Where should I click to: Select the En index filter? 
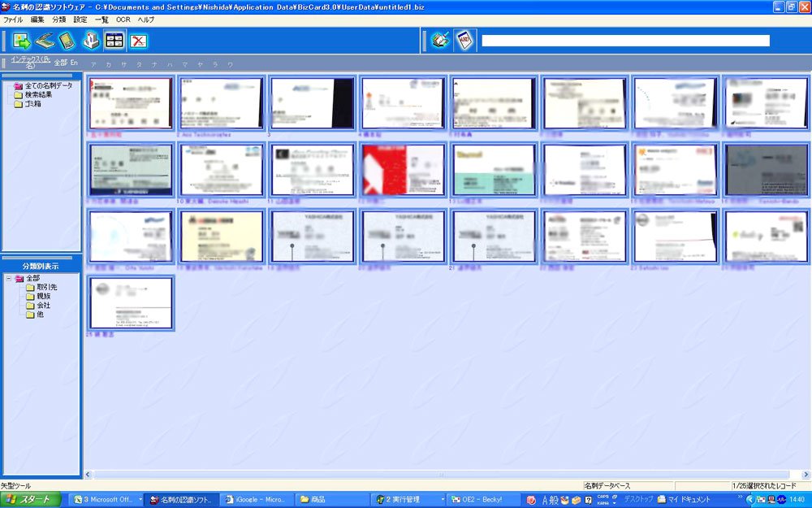74,63
